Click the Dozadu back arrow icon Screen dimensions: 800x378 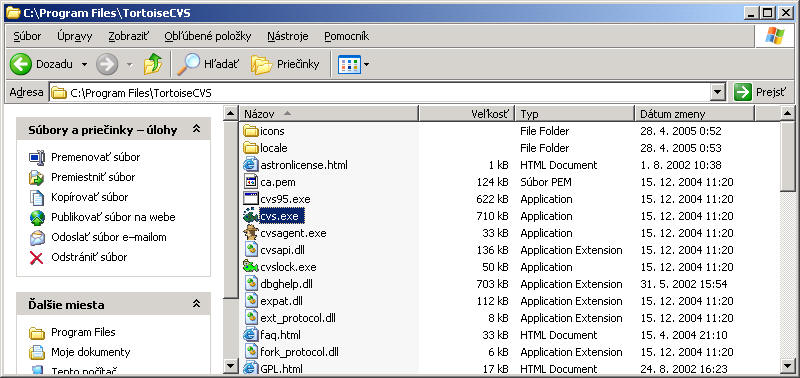click(x=20, y=64)
